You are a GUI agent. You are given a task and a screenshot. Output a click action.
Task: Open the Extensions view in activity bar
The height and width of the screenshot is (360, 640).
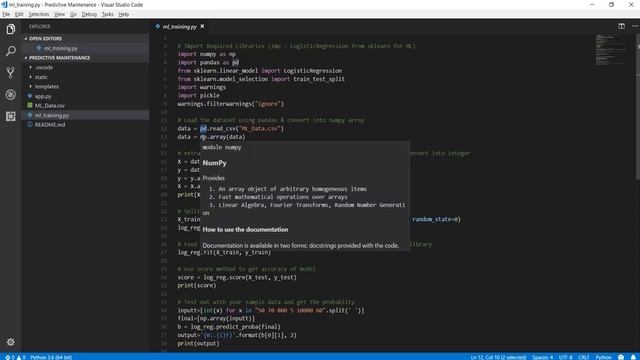coord(11,116)
